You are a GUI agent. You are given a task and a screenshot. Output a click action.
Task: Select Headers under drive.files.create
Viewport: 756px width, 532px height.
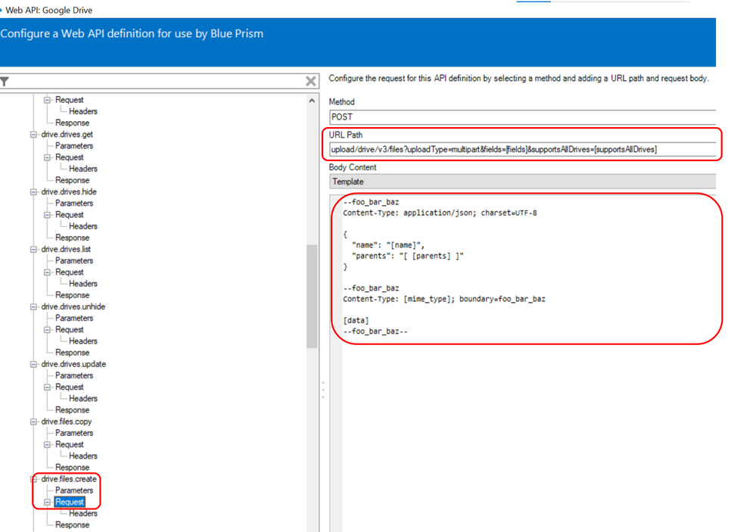point(83,513)
